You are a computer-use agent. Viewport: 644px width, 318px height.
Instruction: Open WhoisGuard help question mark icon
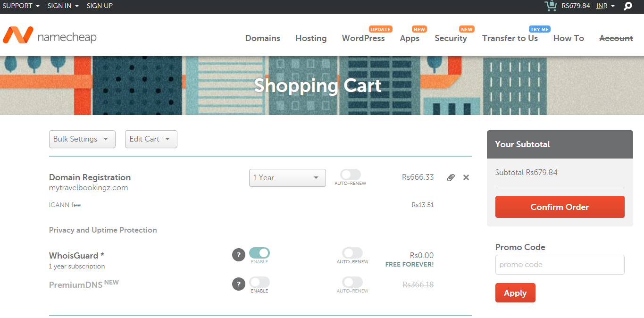[239, 255]
